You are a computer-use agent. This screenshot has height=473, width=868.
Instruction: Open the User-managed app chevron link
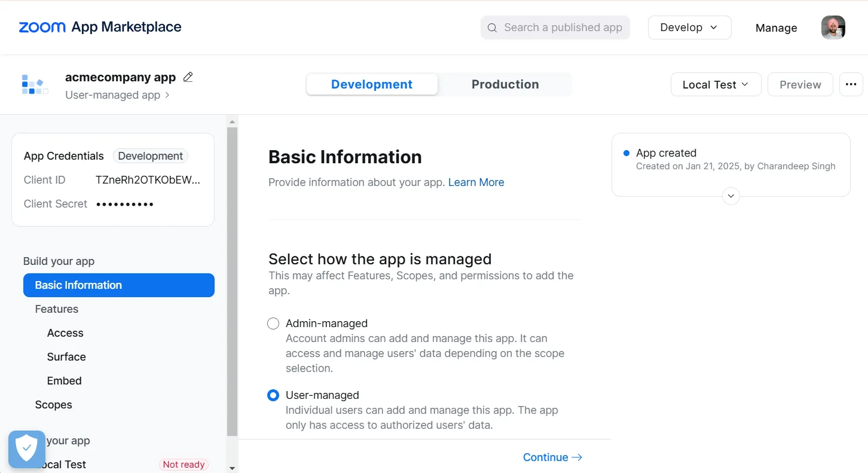[x=117, y=95]
